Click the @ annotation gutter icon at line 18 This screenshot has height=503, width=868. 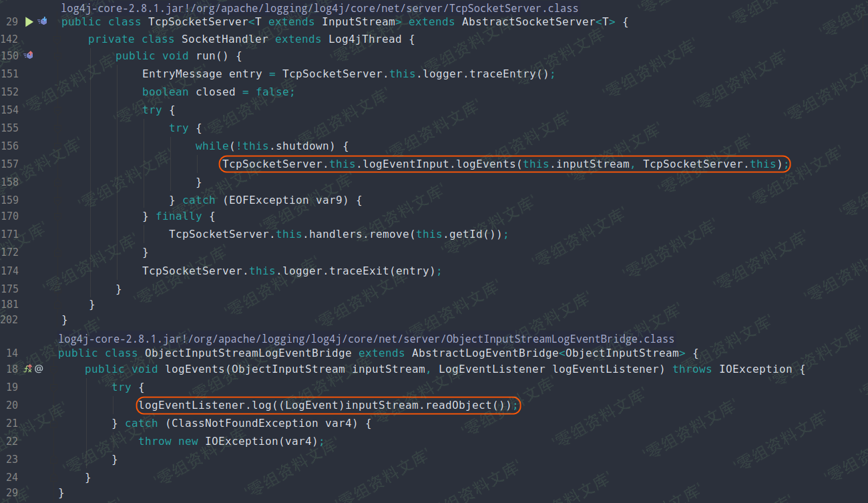click(x=39, y=369)
